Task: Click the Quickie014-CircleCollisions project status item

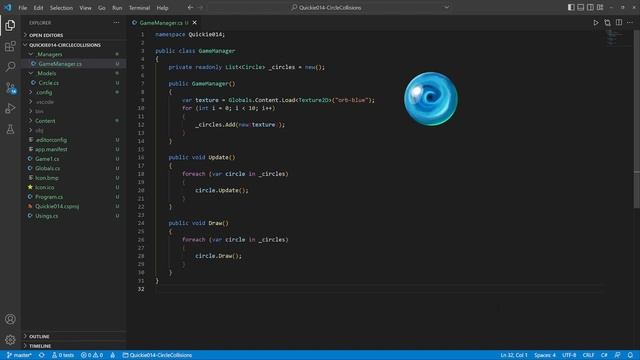Action: pyautogui.click(x=157, y=355)
